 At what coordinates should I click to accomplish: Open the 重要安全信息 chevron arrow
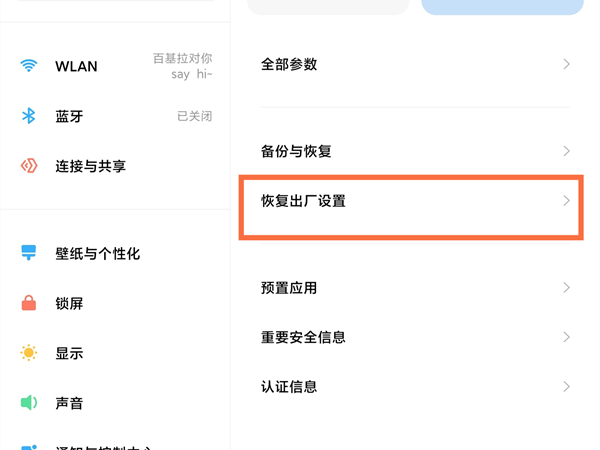coord(566,337)
